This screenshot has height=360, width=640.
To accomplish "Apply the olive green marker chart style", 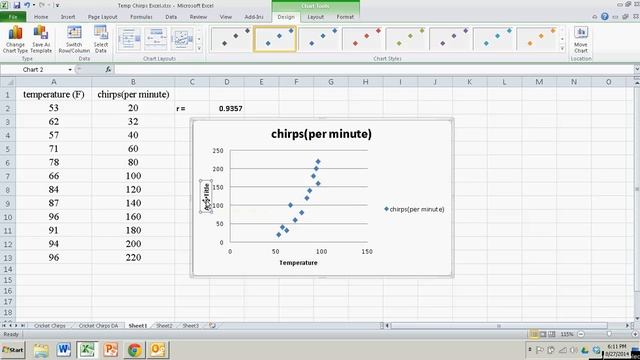I will [x=407, y=39].
